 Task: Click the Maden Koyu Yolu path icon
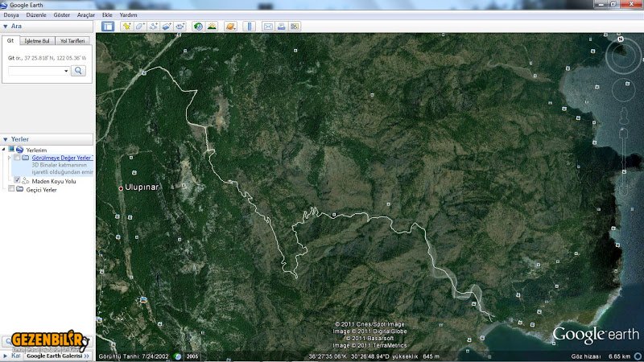(26, 180)
